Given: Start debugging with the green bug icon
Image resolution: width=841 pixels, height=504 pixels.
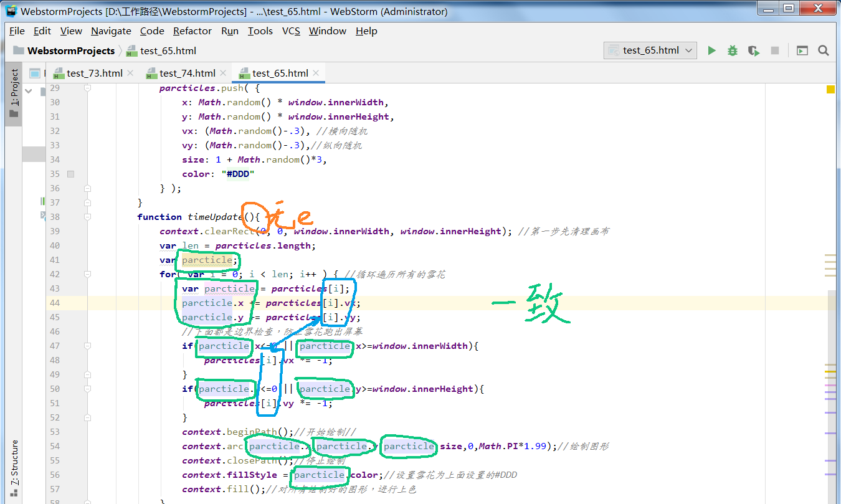Looking at the screenshot, I should 733,50.
